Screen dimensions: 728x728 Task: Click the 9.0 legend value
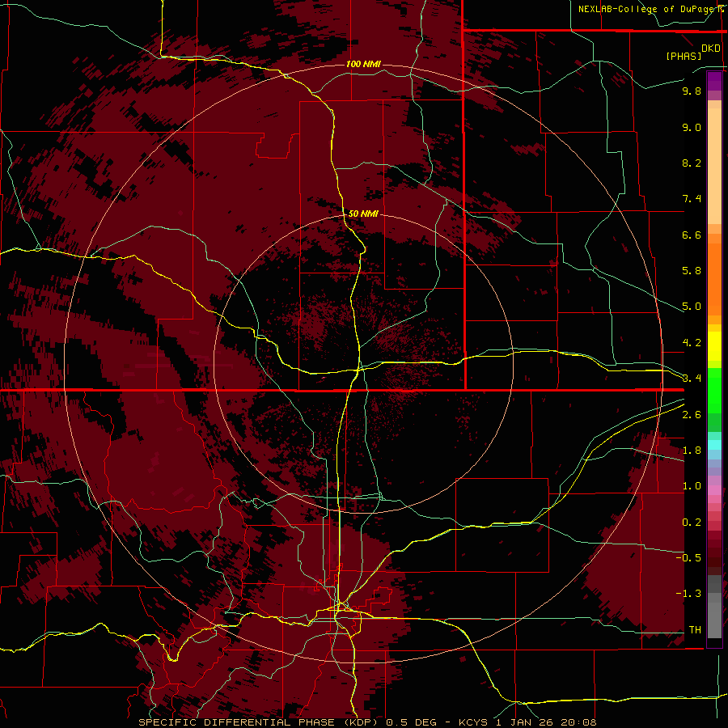click(692, 127)
